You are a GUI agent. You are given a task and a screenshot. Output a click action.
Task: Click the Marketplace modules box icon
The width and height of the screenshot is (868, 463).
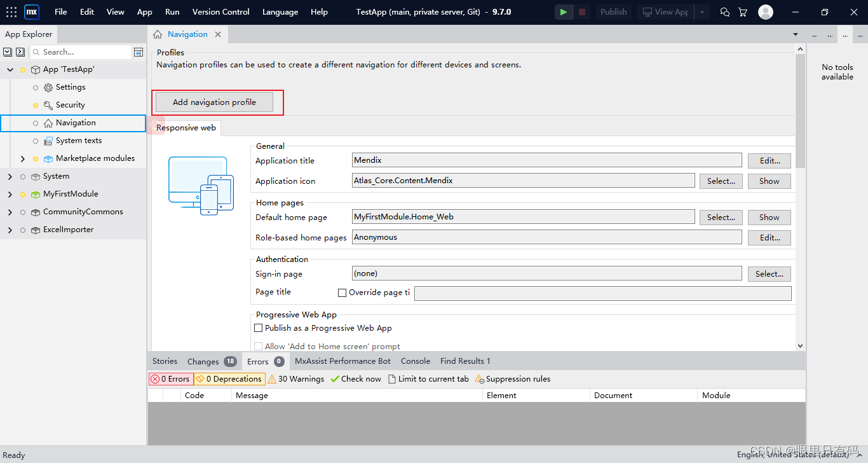click(x=48, y=158)
